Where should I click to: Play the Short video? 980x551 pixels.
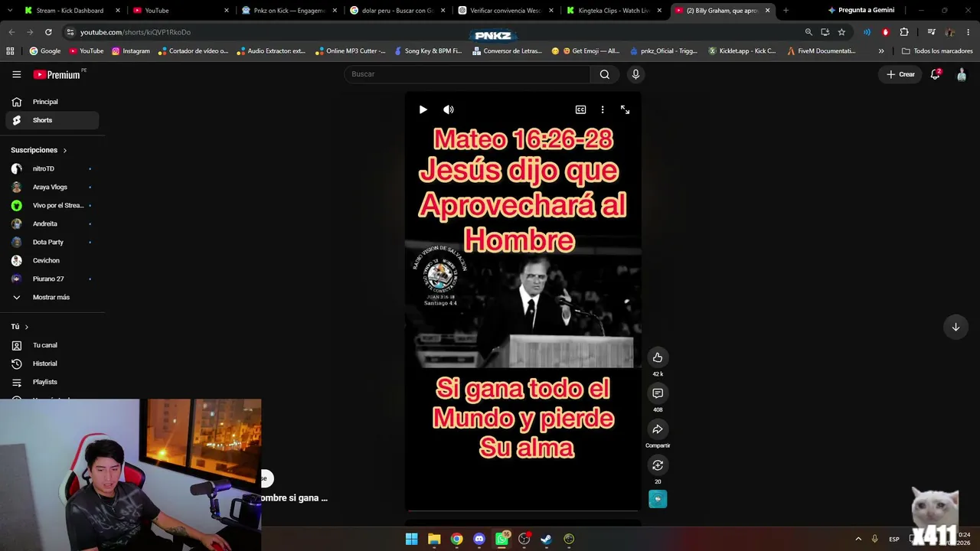coord(423,109)
